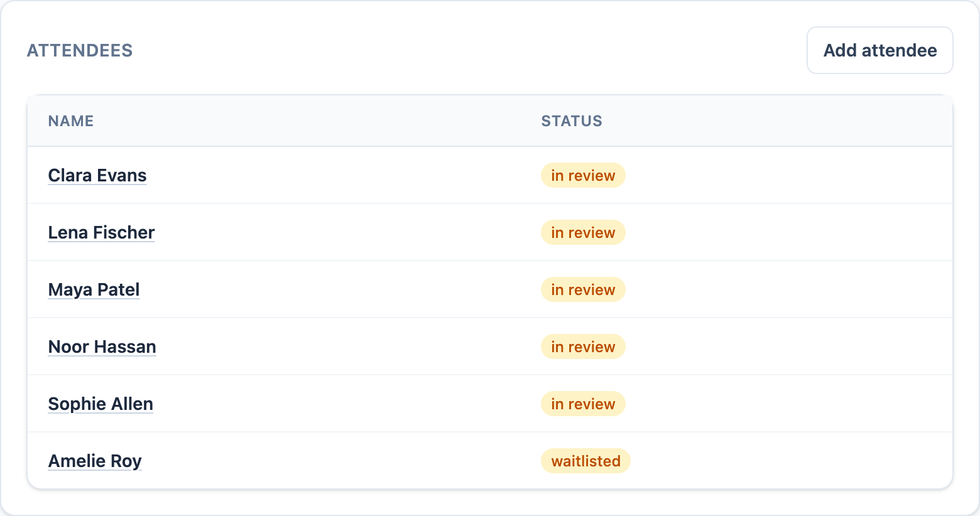This screenshot has height=516, width=980.
Task: Open Lena Fischer attendee link
Action: (101, 232)
